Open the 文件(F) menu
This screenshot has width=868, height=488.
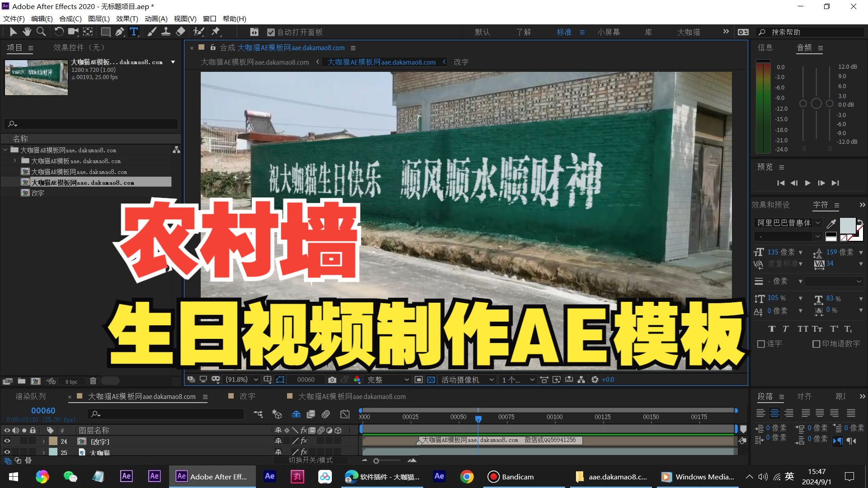click(x=14, y=19)
